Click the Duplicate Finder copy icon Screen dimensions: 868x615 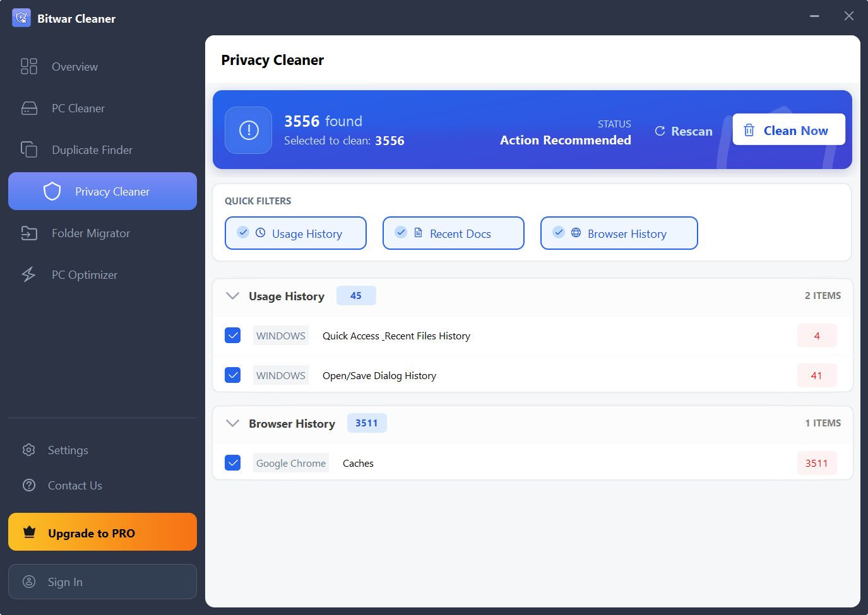point(29,149)
